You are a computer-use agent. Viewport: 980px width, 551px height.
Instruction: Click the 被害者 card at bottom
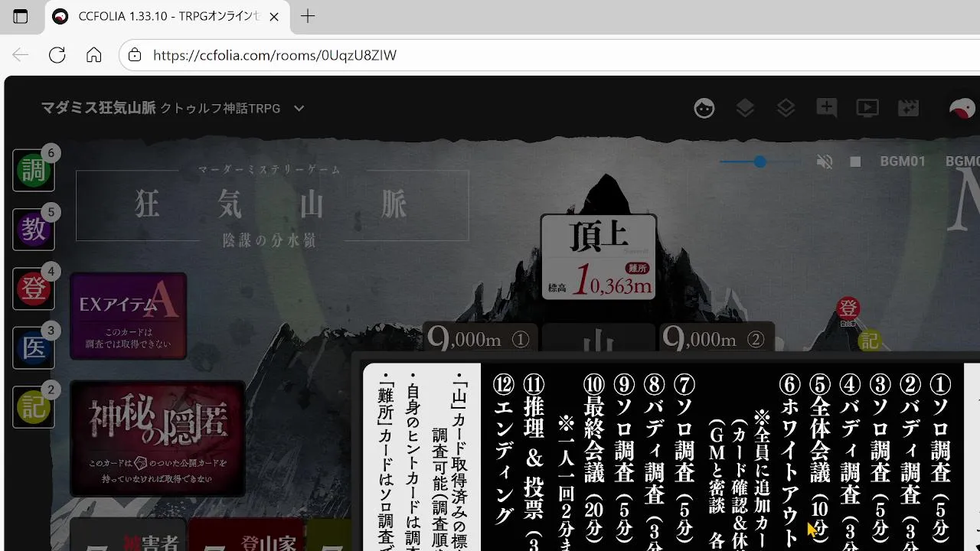coord(129,535)
